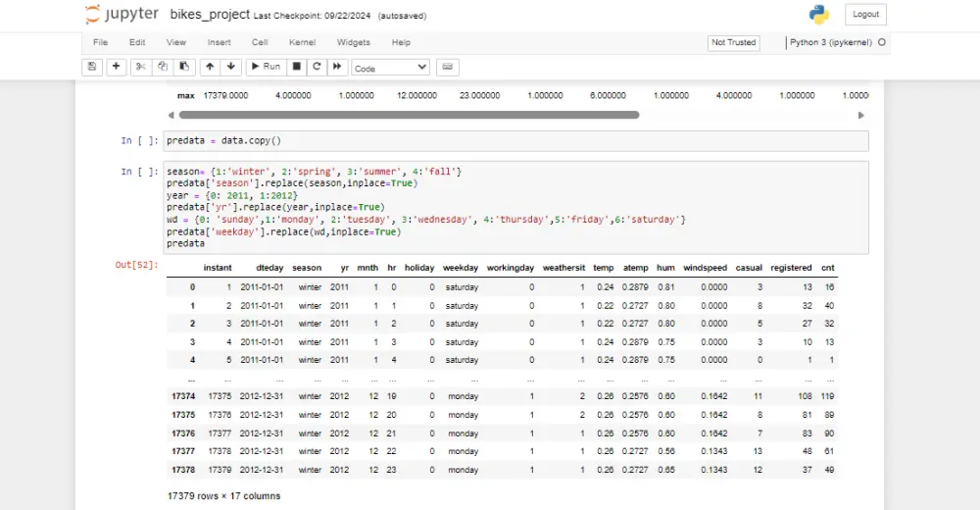Restart the kernel icon

pyautogui.click(x=317, y=67)
